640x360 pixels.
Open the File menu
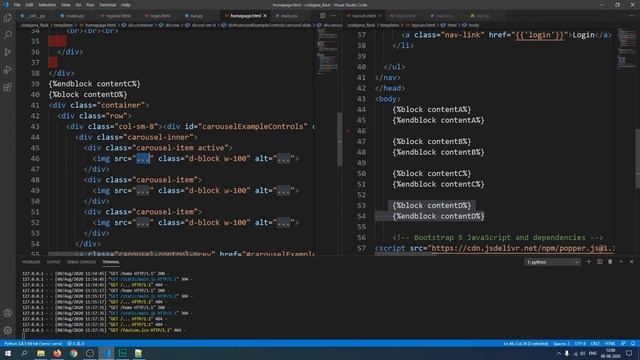point(17,5)
